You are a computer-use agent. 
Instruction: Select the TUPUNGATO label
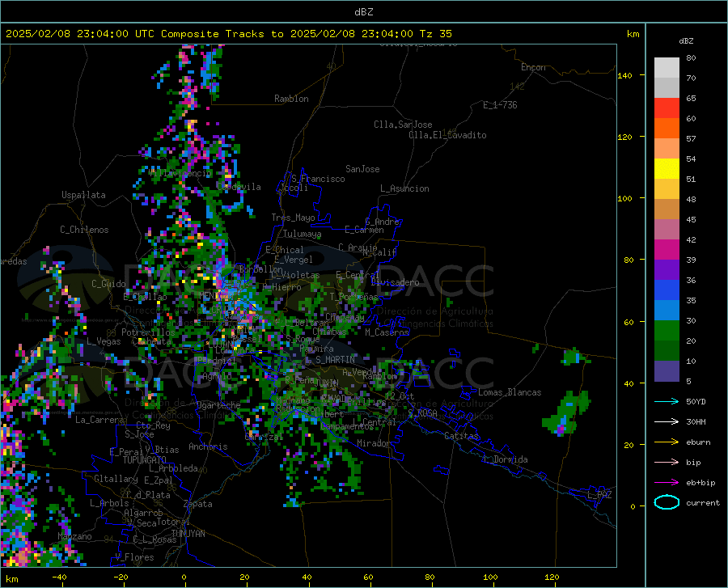point(145,460)
